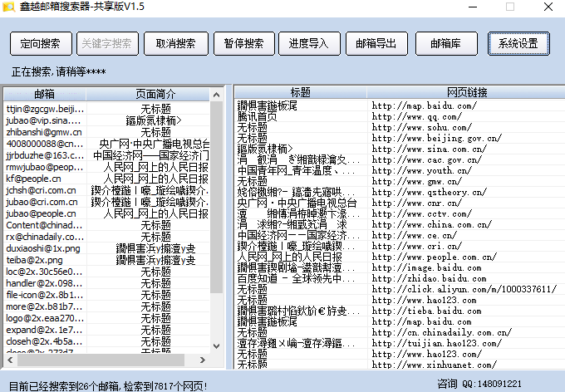Image resolution: width=565 pixels, height=392 pixels.
Task: Select the Content@chinad... email row
Action: point(106,225)
